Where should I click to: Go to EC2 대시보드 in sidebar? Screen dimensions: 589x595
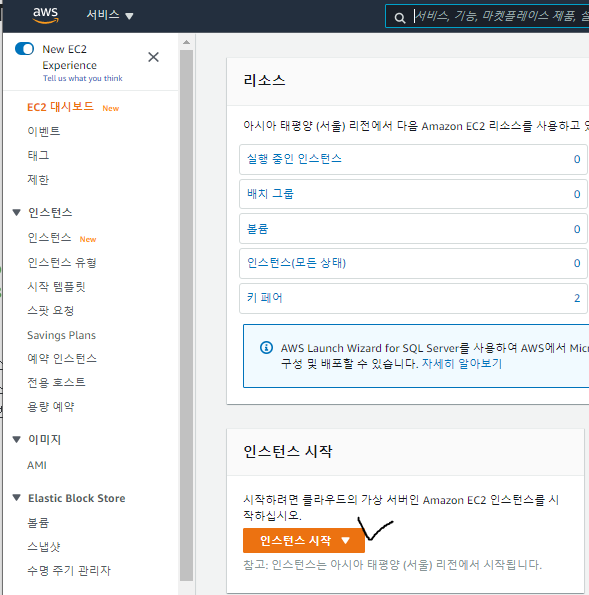tap(60, 107)
